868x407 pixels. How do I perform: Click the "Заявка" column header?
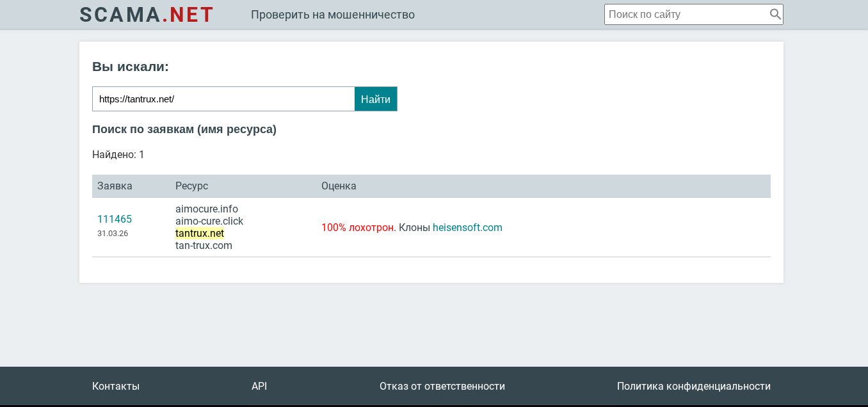click(x=115, y=186)
